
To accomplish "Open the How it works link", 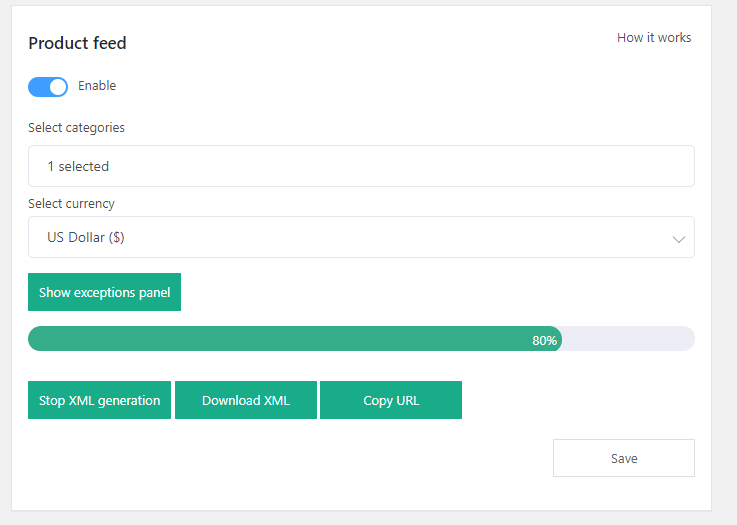I will tap(653, 38).
